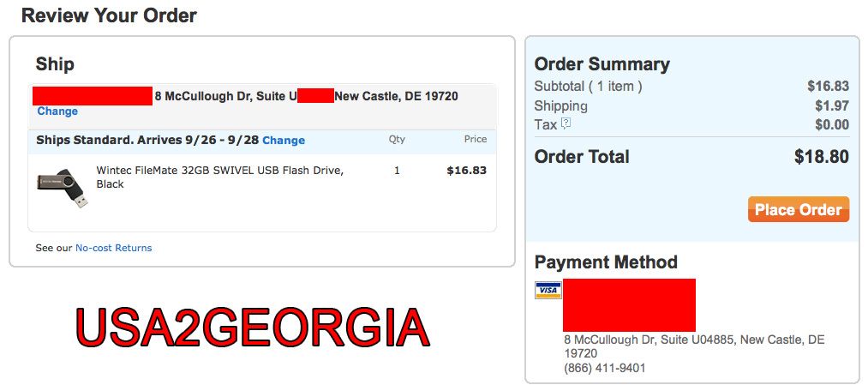Click the Shipping cost $1.97
The width and height of the screenshot is (868, 391).
click(x=832, y=105)
